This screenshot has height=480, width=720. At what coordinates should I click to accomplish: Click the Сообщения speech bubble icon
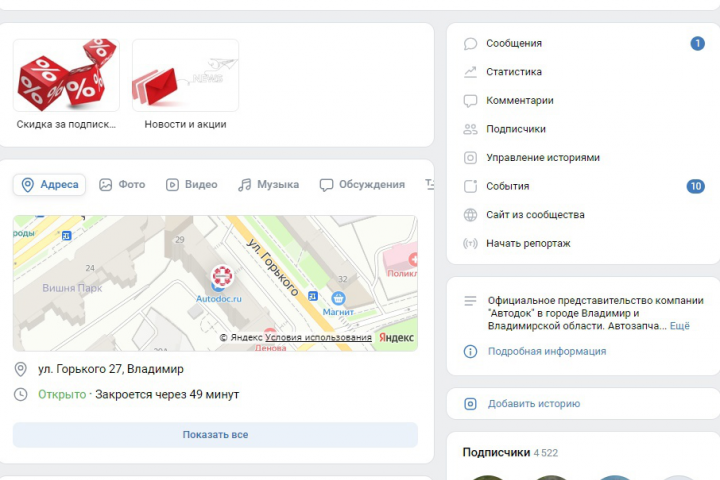pos(470,44)
